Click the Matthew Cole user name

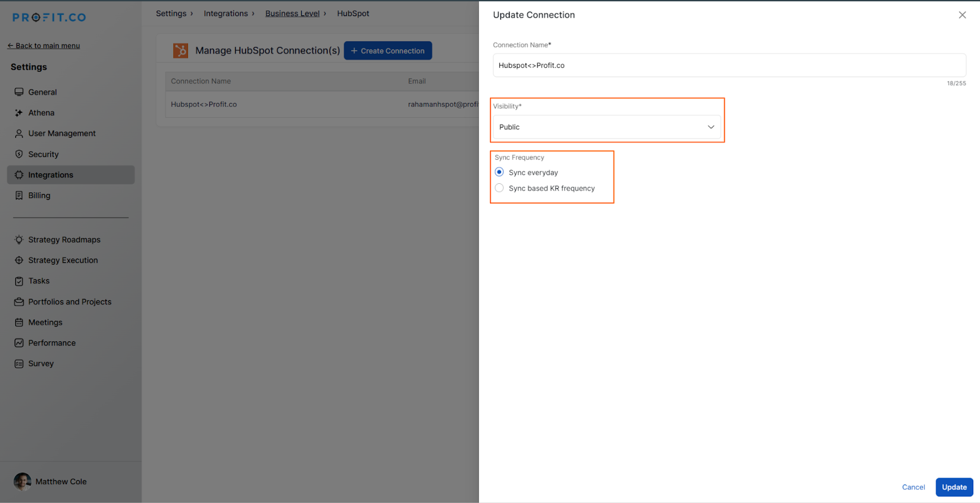tap(61, 482)
